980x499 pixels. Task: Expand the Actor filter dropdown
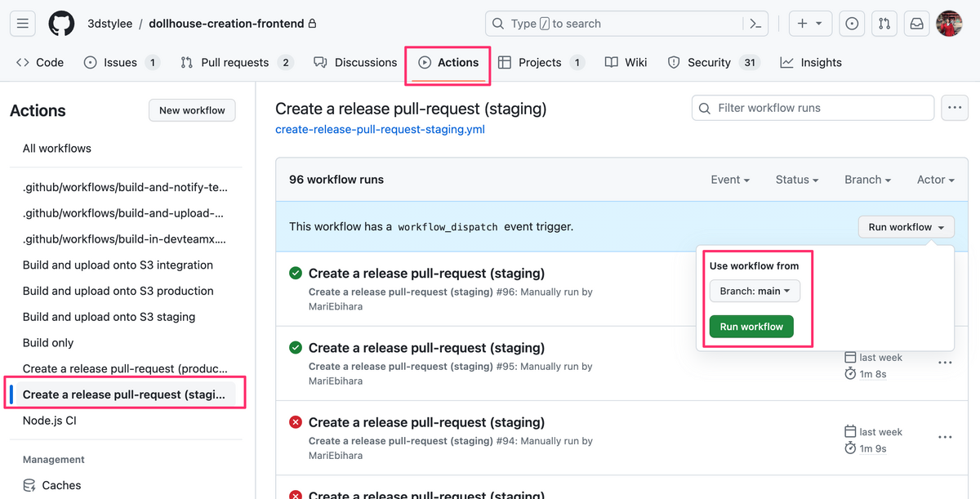(935, 179)
